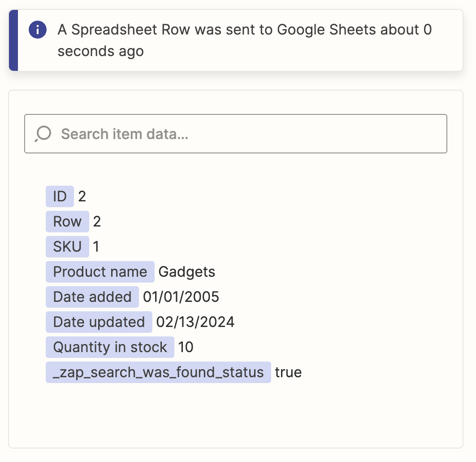The image size is (476, 462).
Task: Click the blue info icon in notification
Action: (38, 30)
